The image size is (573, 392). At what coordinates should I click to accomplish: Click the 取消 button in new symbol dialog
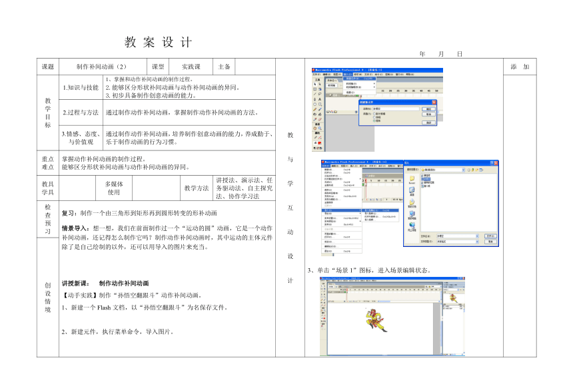428,114
